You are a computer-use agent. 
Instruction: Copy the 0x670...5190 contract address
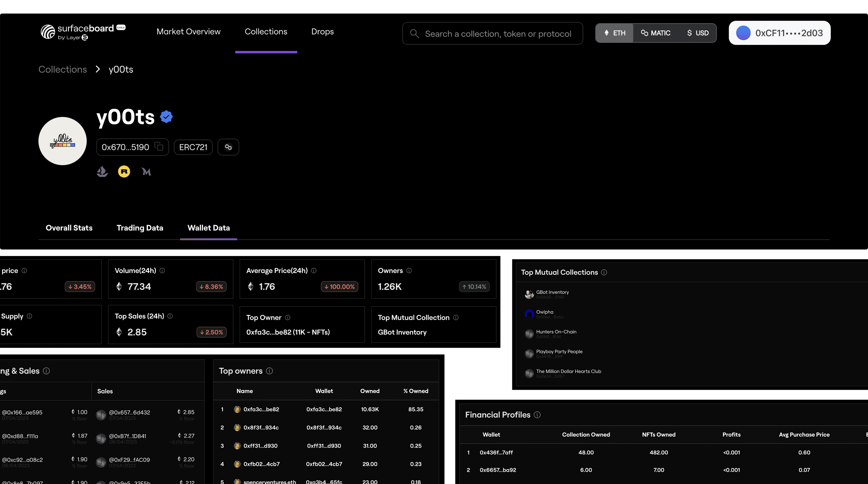pos(159,147)
